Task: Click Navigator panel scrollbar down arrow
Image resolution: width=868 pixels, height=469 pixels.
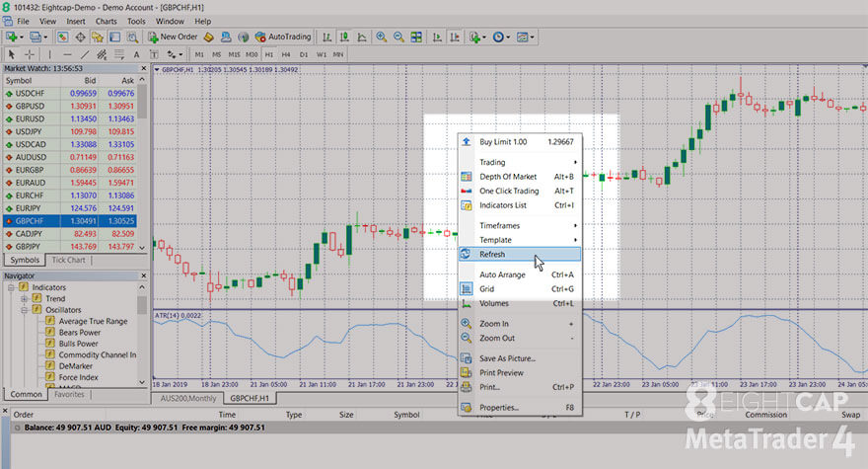Action: 142,382
